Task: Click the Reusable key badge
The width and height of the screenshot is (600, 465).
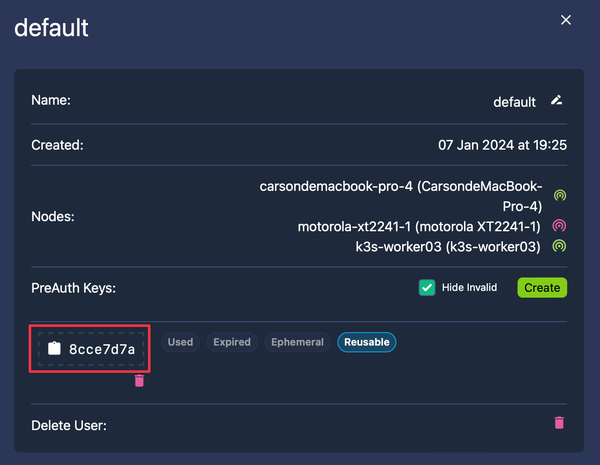Action: click(x=367, y=342)
